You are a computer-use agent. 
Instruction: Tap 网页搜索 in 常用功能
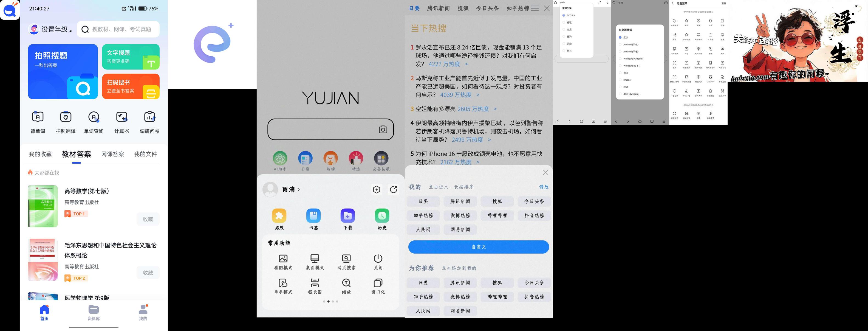click(346, 262)
